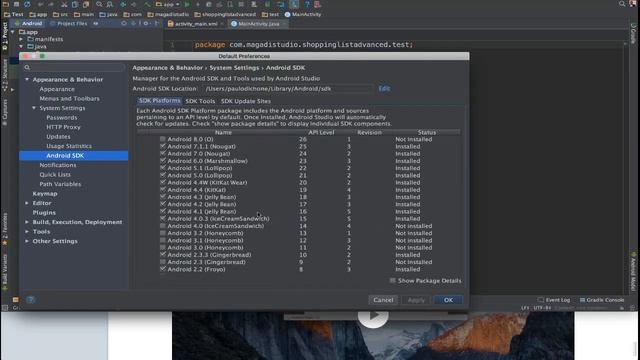This screenshot has height=360, width=640.
Task: Enable the Show Package Details checkbox
Action: tap(393, 281)
